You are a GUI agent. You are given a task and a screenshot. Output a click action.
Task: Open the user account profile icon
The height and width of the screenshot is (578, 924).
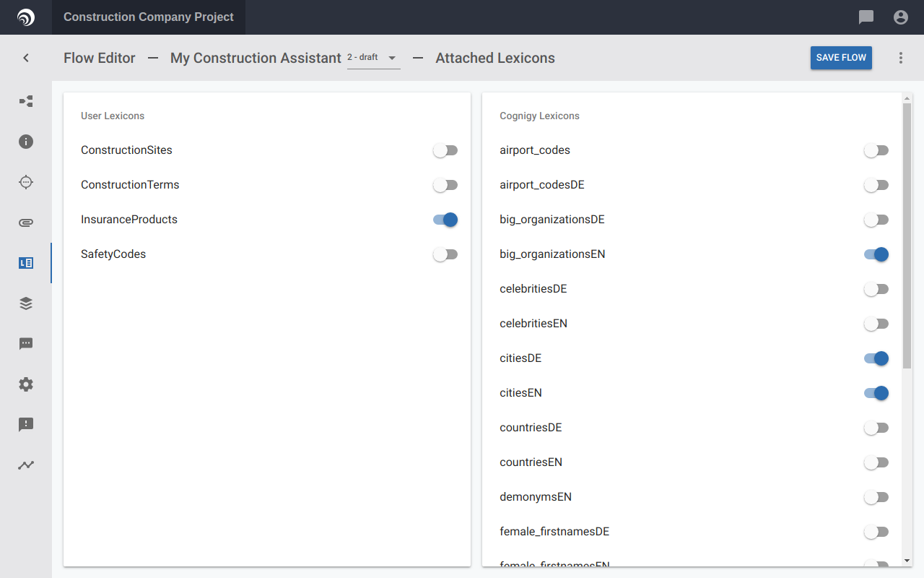(901, 17)
